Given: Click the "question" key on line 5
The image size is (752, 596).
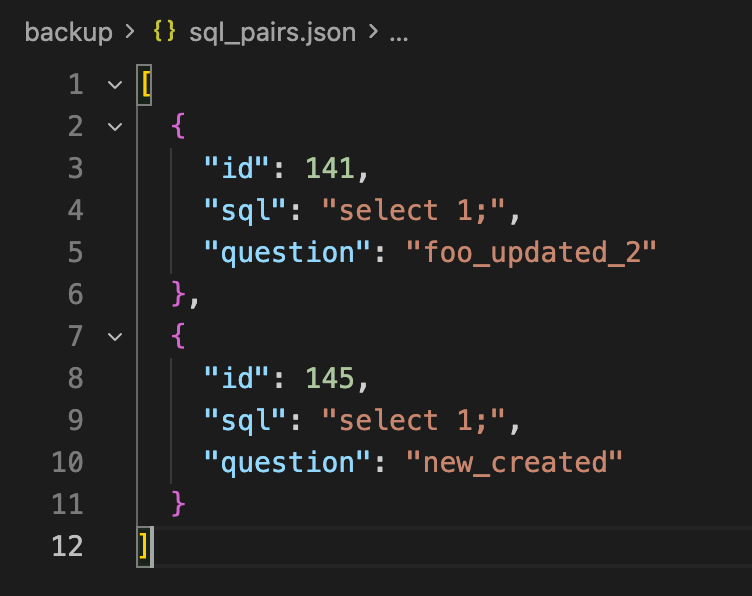Looking at the screenshot, I should point(280,252).
